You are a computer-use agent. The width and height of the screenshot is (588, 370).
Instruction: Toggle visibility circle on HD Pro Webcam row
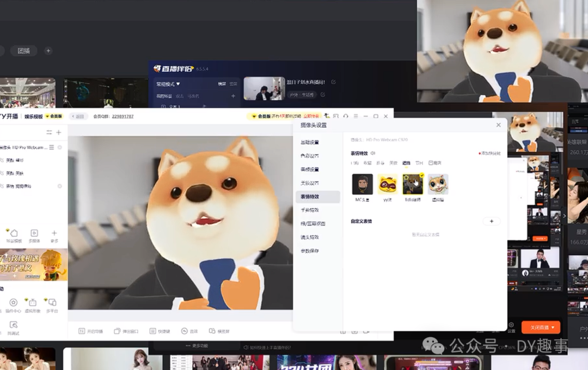(60, 147)
